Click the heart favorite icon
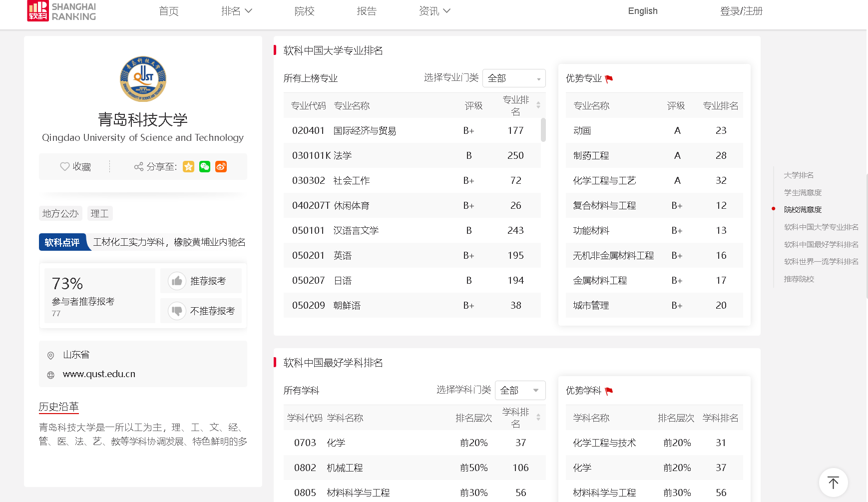The width and height of the screenshot is (868, 502). (65, 166)
